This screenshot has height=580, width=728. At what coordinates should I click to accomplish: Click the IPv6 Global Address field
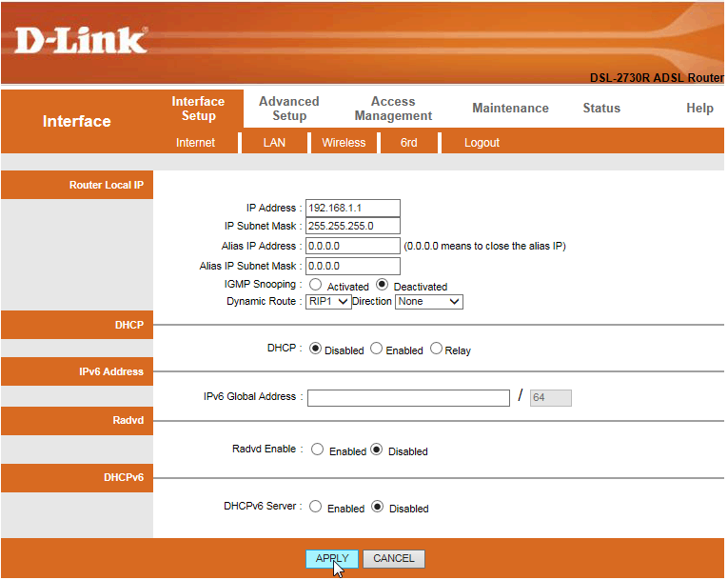click(408, 398)
